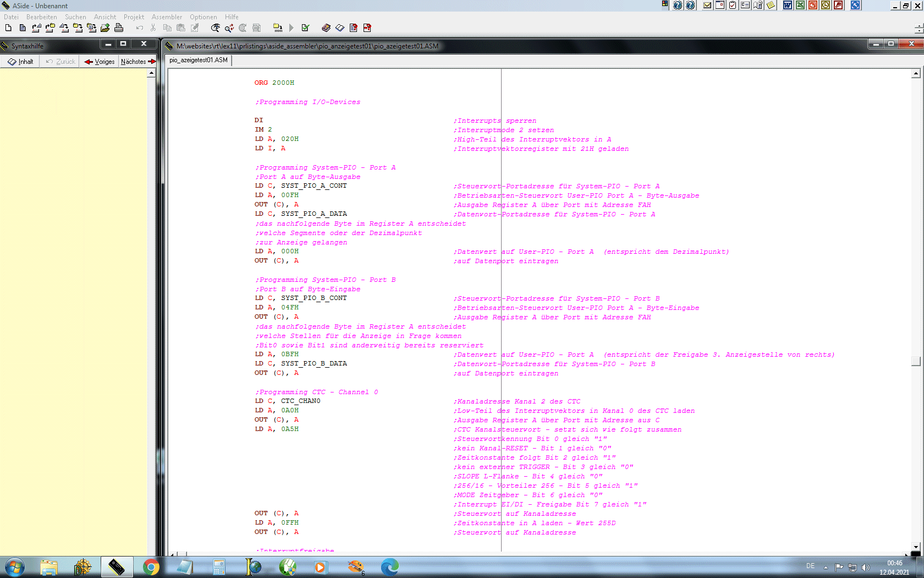Viewport: 924px width, 578px height.
Task: Create a new blank file
Action: coord(8,28)
